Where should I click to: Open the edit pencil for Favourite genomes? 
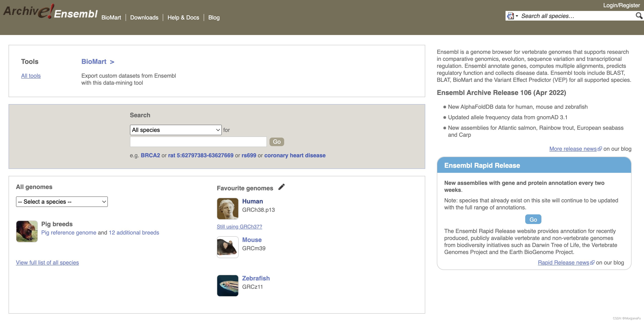pyautogui.click(x=282, y=187)
